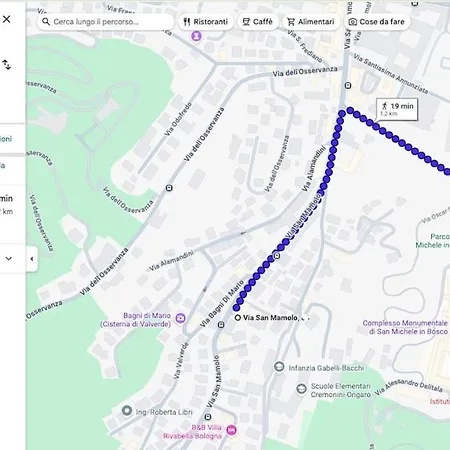Click the Via Valverde street label
The image size is (450, 450).
point(181,360)
